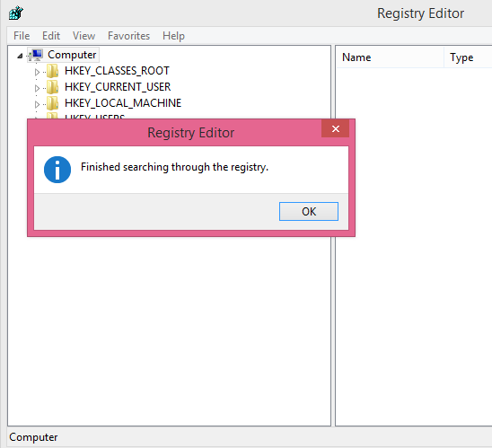The width and height of the screenshot is (492, 448).
Task: Click the 'Finished searching through the registry.' message
Action: point(175,167)
